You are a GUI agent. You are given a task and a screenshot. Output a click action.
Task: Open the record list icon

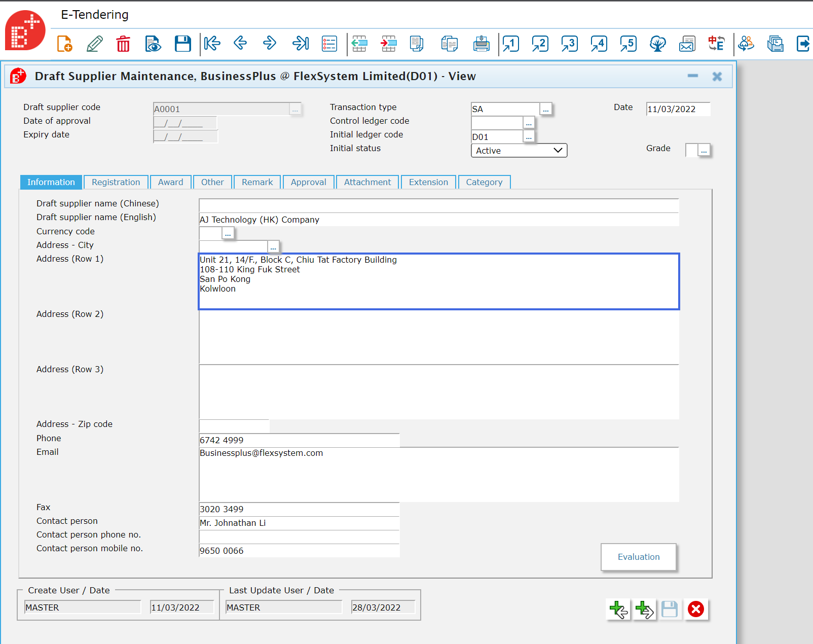[x=329, y=44]
